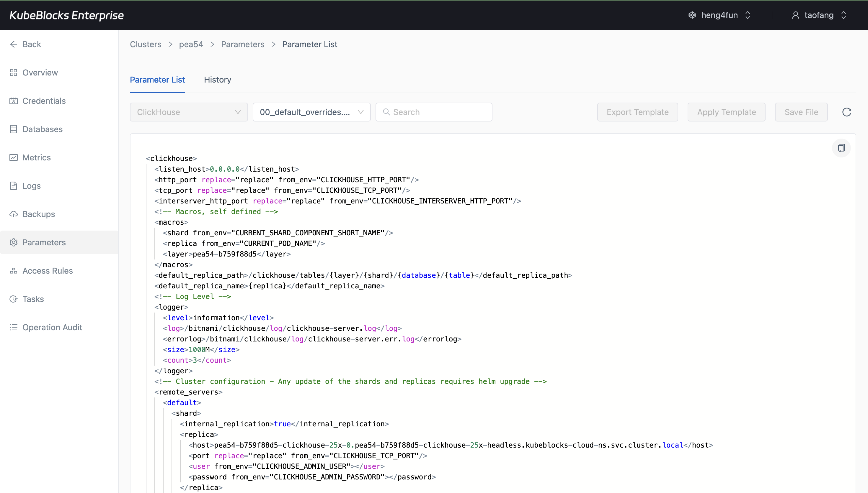Image resolution: width=868 pixels, height=493 pixels.
Task: Expand the heng4fun workspace switcher
Action: tap(719, 15)
